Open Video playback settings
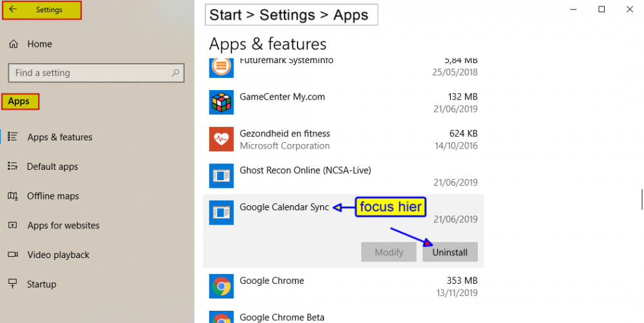The image size is (644, 323). [x=58, y=255]
